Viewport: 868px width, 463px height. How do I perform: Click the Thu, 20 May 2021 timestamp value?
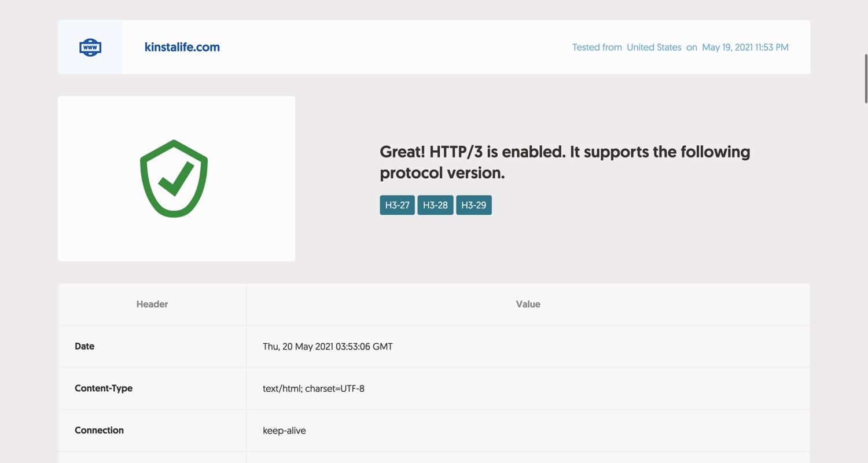(x=328, y=346)
